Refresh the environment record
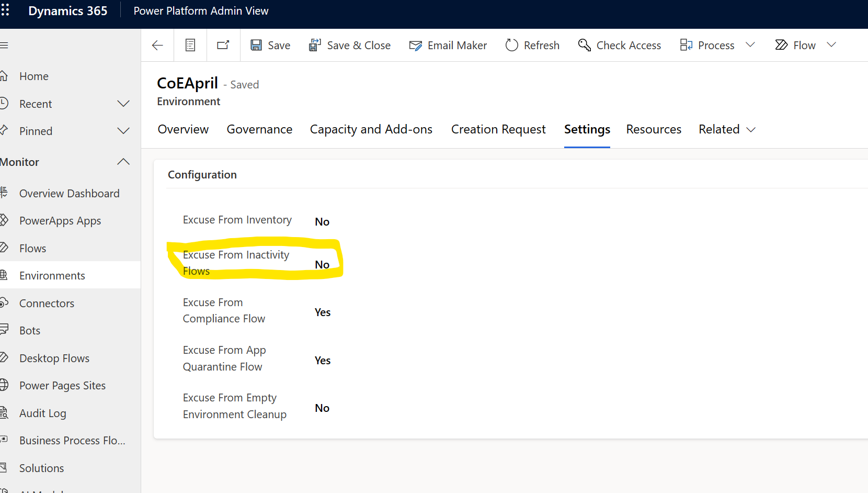This screenshot has height=493, width=868. 532,45
